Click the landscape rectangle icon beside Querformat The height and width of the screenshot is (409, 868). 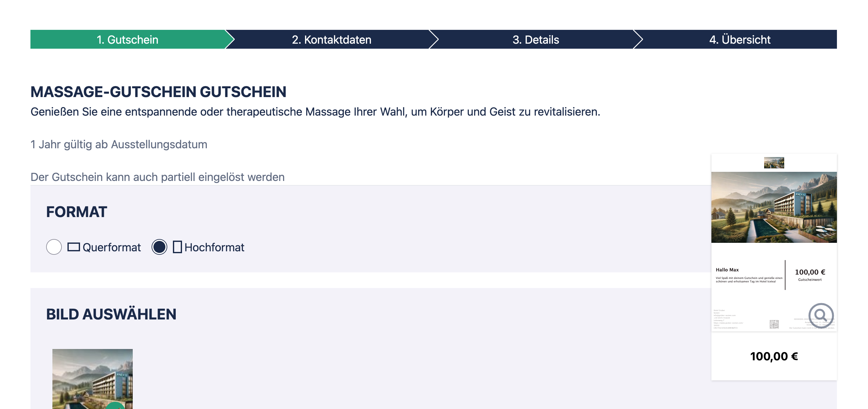point(73,247)
